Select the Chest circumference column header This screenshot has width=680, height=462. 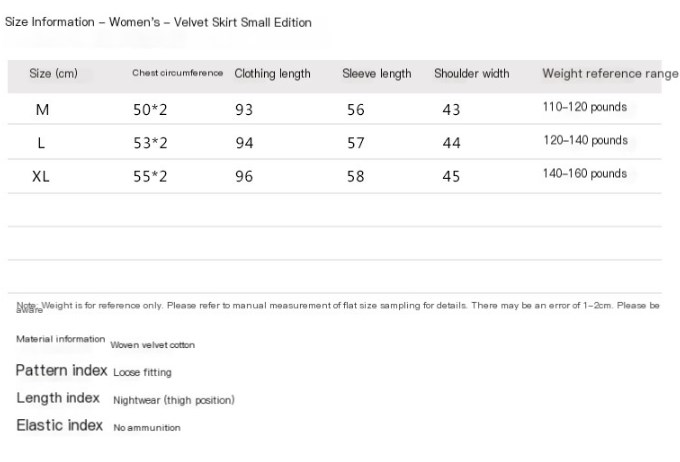point(177,73)
